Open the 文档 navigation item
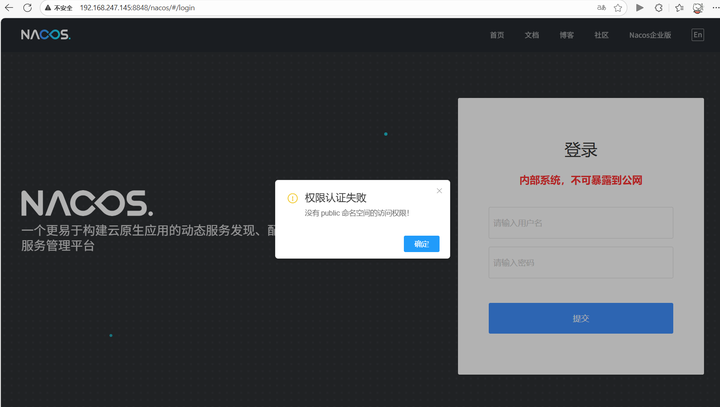The height and width of the screenshot is (407, 720). pyautogui.click(x=532, y=35)
